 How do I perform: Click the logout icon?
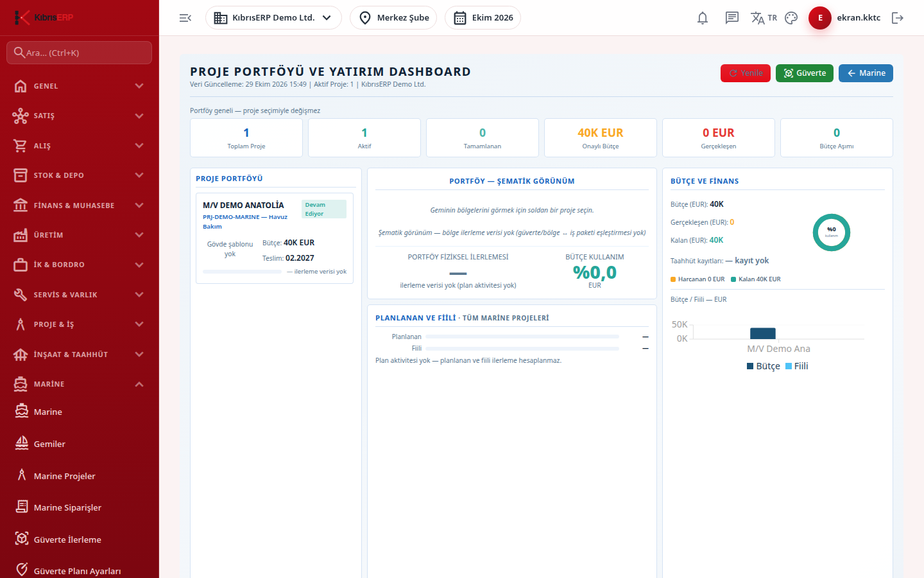point(898,18)
